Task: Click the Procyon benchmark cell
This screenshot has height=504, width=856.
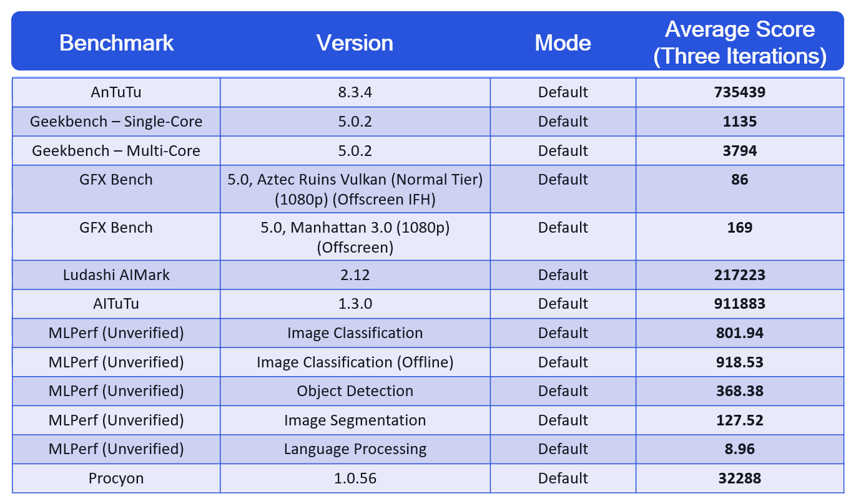Action: pos(116,478)
